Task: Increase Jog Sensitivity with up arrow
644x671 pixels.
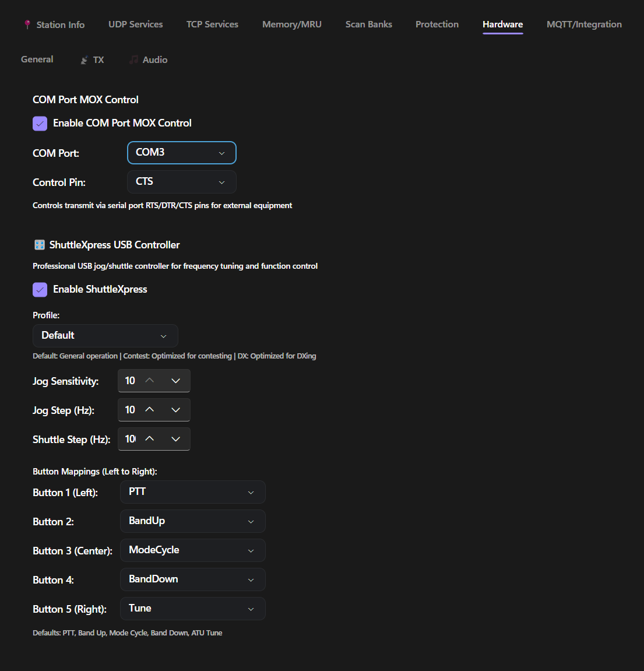Action: click(150, 381)
